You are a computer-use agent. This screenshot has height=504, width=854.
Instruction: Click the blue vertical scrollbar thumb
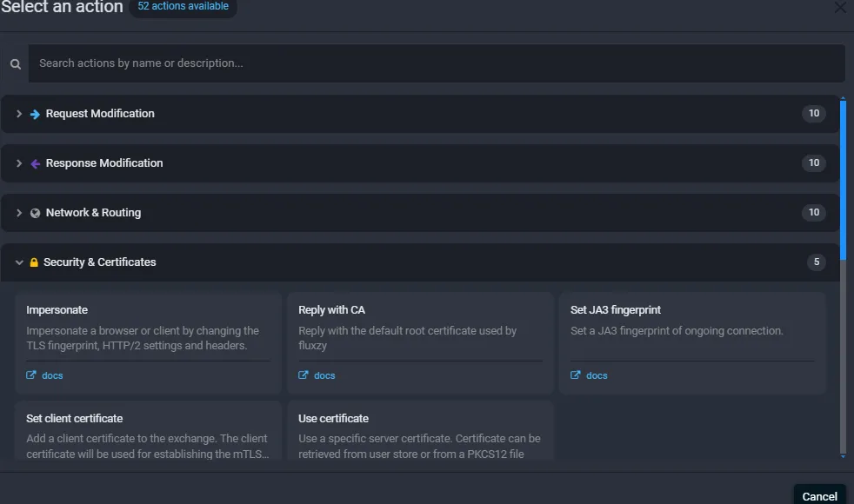tap(843, 180)
